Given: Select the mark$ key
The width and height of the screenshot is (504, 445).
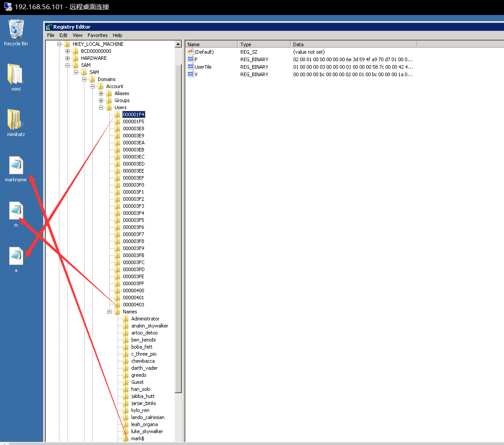Looking at the screenshot, I should tap(138, 438).
